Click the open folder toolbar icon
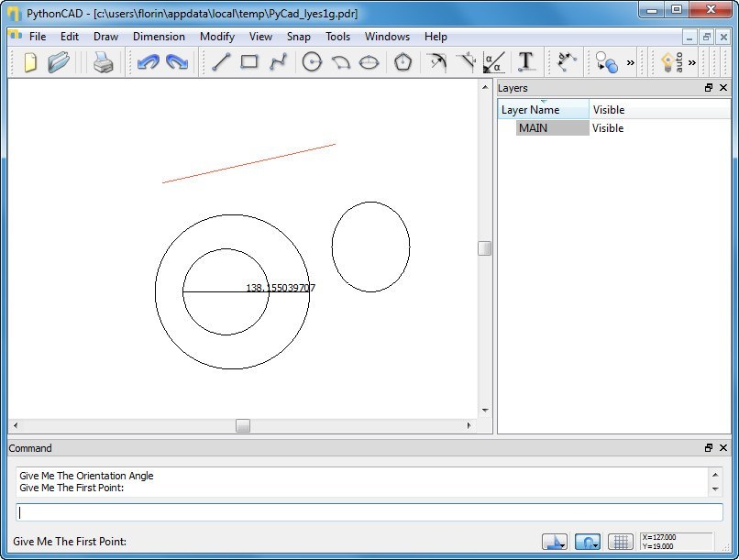This screenshot has height=560, width=739. click(x=59, y=62)
